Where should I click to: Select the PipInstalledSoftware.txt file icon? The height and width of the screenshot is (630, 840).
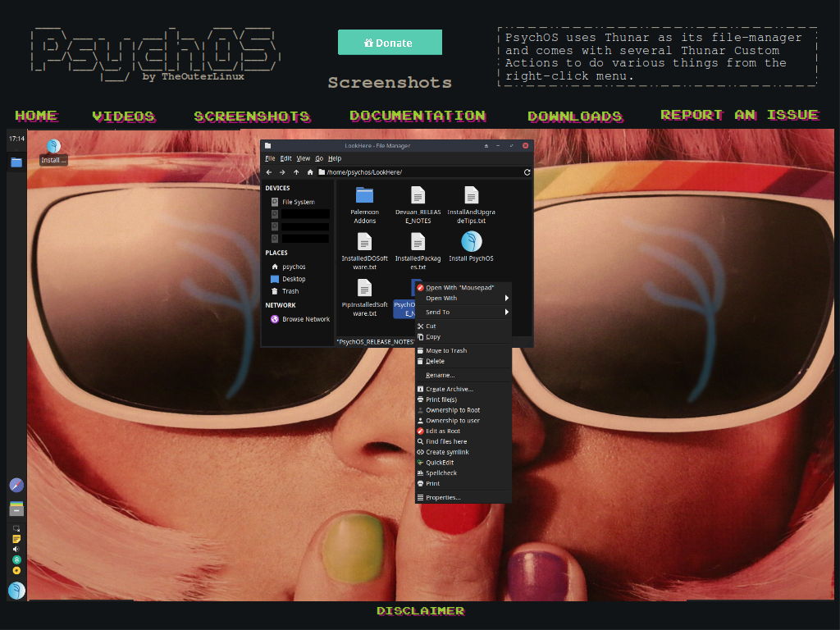click(x=364, y=288)
